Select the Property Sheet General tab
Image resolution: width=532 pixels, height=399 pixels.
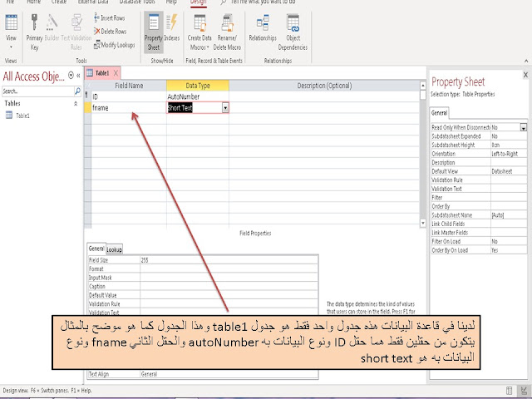[440, 113]
